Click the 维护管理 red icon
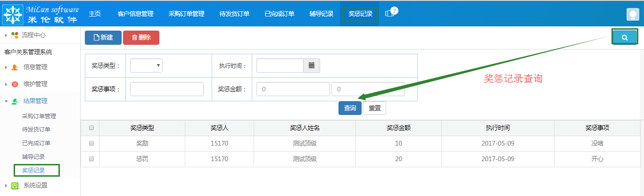The height and width of the screenshot is (196, 644). pos(15,84)
